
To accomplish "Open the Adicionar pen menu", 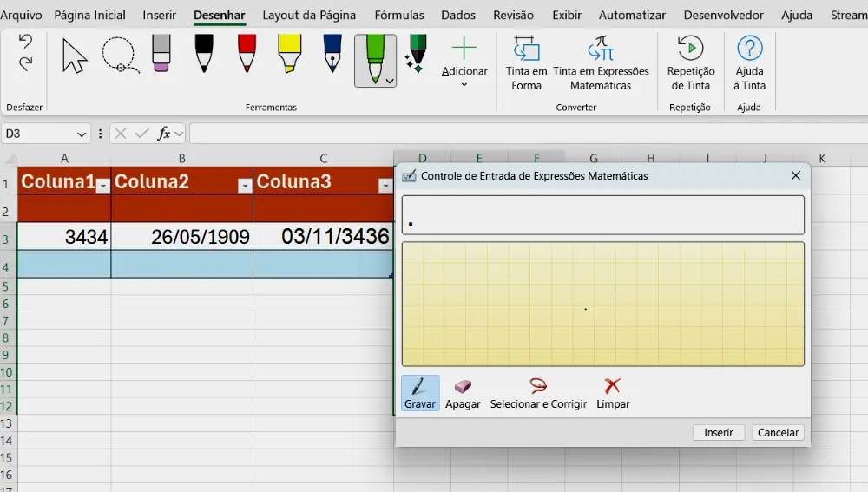I will point(464,61).
